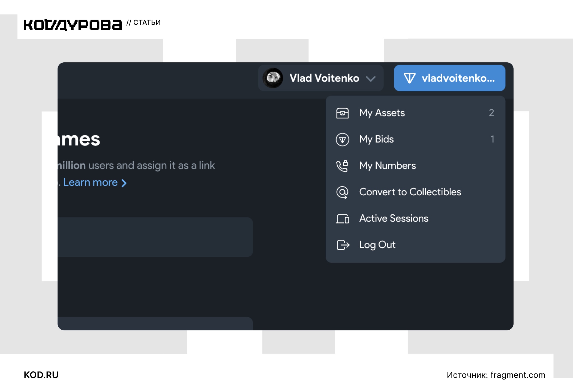Click the Convert to Collectibles at-sign icon
573x392 pixels.
(x=342, y=192)
